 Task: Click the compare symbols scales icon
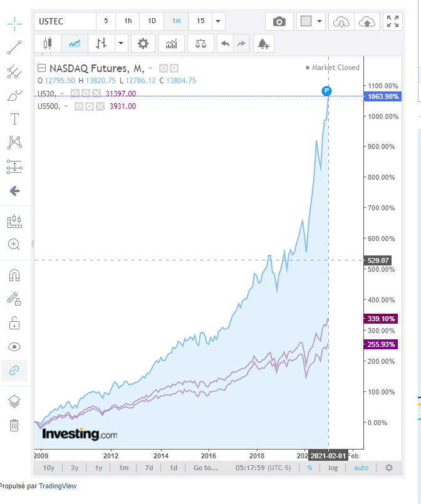tap(200, 43)
